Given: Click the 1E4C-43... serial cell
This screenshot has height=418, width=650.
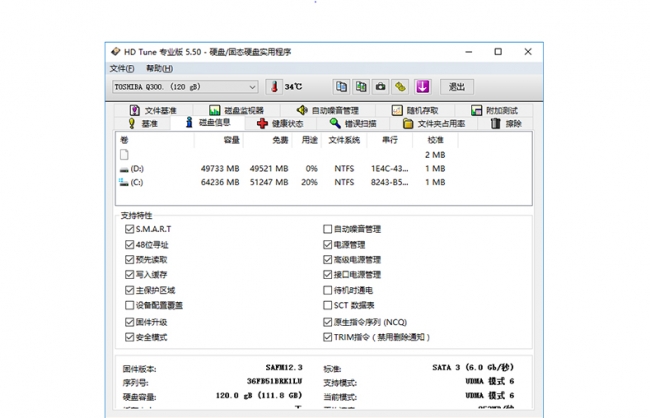Looking at the screenshot, I should 389,169.
